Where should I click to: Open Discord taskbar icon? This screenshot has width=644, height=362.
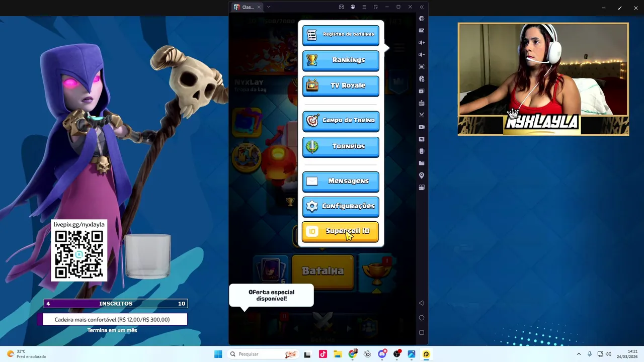point(382,354)
